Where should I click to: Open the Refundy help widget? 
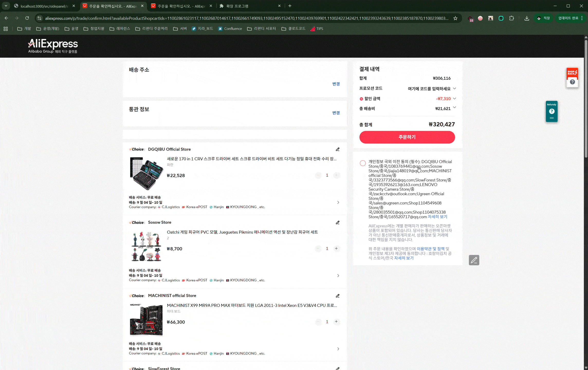[x=552, y=111]
